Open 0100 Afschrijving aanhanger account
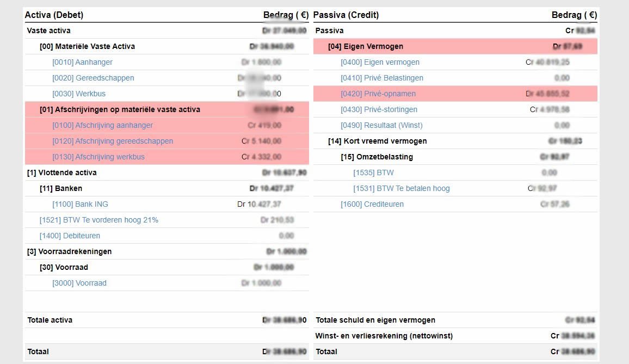Image resolution: width=629 pixels, height=364 pixels. tap(102, 125)
